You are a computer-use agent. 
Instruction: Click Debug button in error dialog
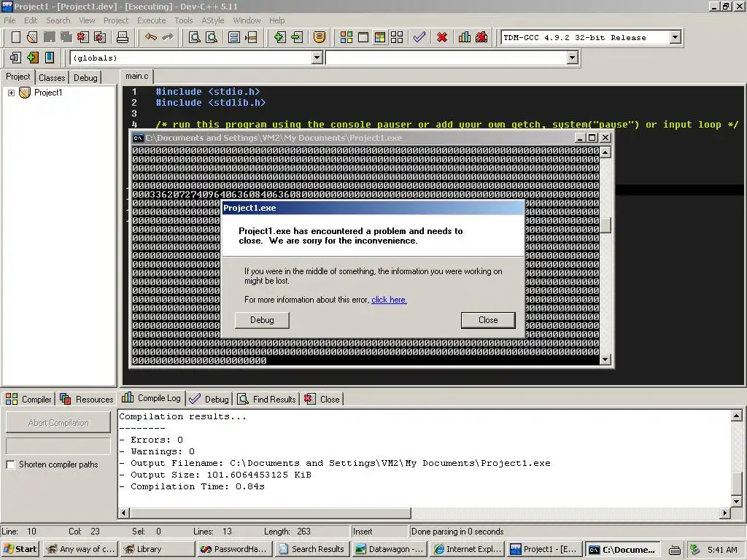(x=262, y=320)
